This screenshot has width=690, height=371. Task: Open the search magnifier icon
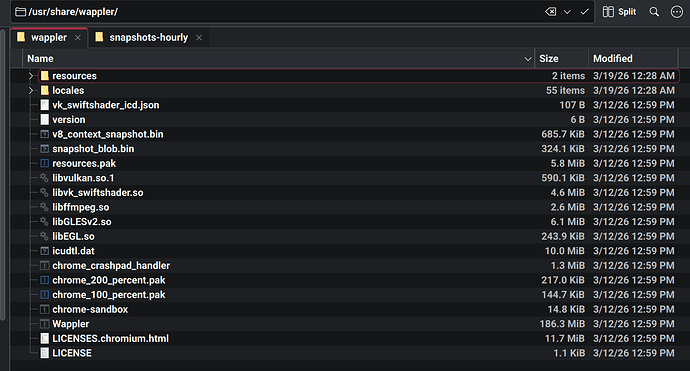tap(654, 12)
